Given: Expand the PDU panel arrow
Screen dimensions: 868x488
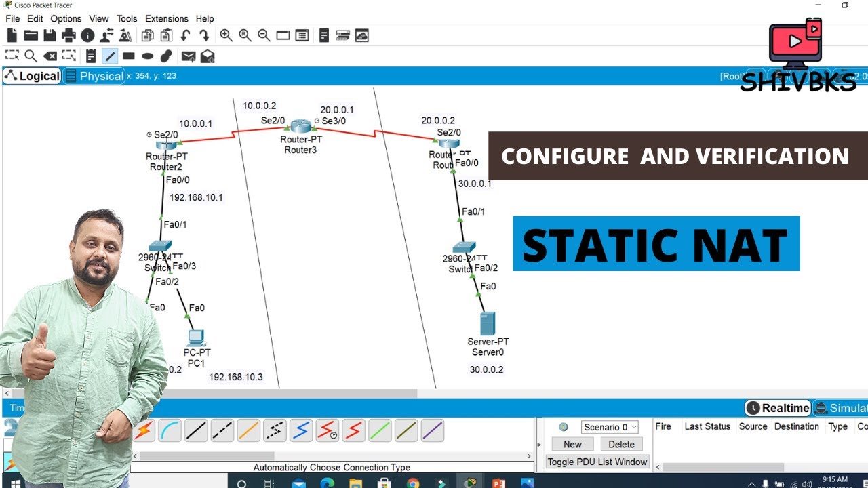Looking at the screenshot, I should click(x=540, y=445).
